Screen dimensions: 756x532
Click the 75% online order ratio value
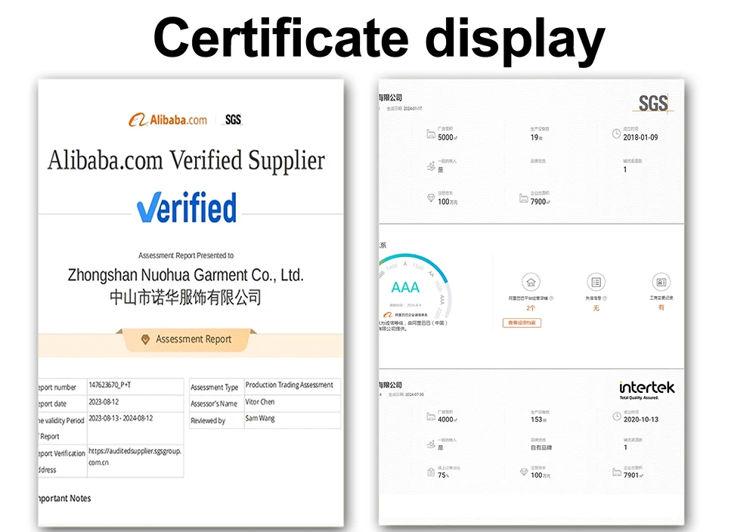coord(443,475)
